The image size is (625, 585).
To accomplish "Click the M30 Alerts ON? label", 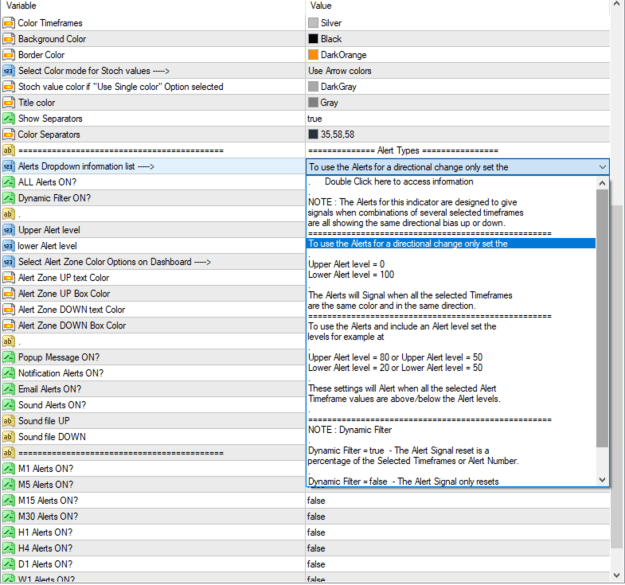I will coord(48,517).
